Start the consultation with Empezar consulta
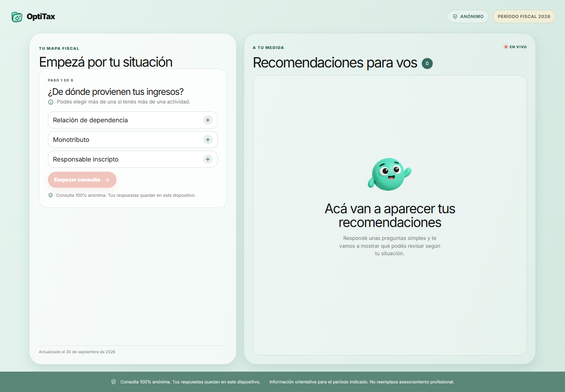 82,180
